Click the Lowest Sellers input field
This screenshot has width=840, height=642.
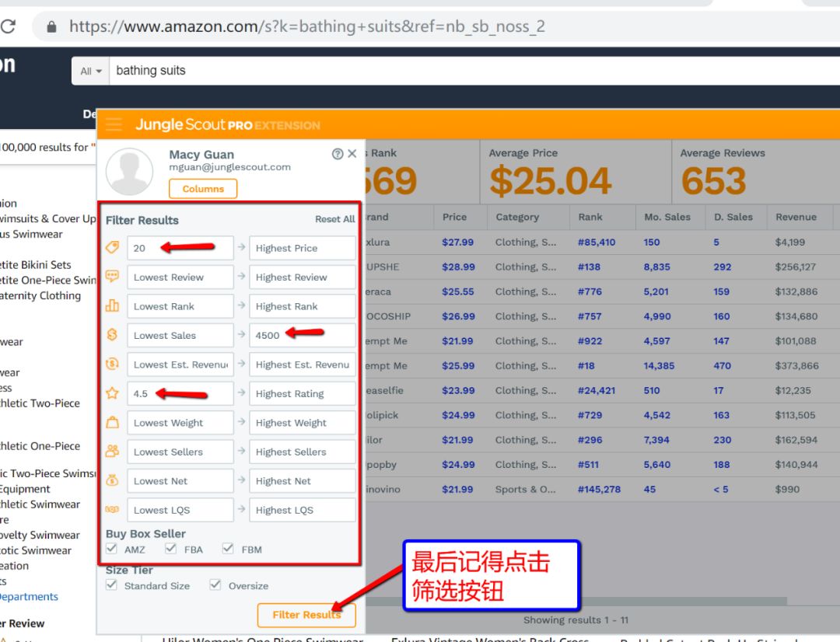click(180, 452)
